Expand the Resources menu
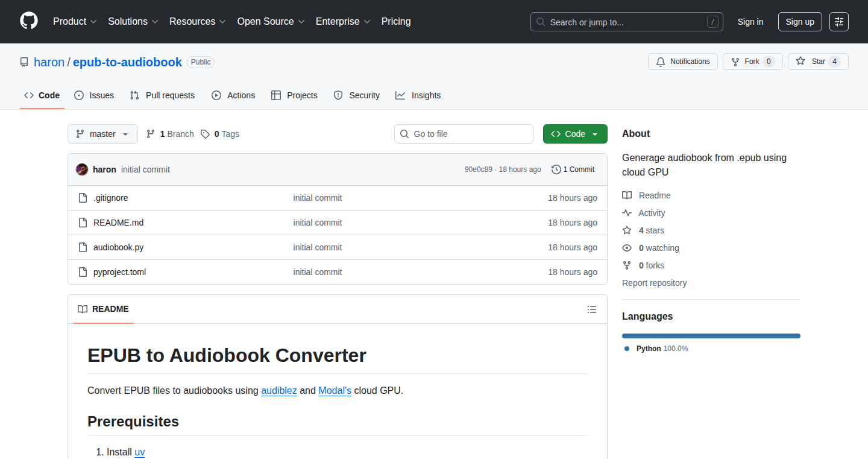The height and width of the screenshot is (459, 868). (198, 21)
